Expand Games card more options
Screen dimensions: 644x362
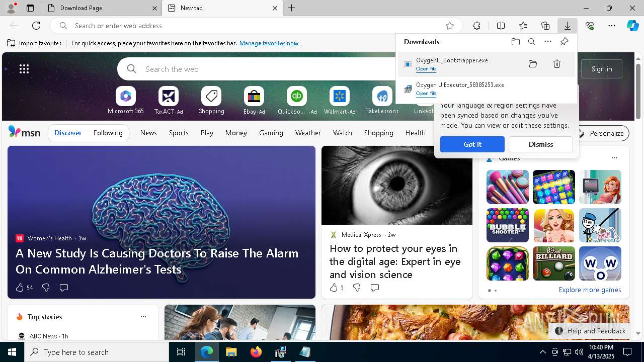(x=614, y=158)
